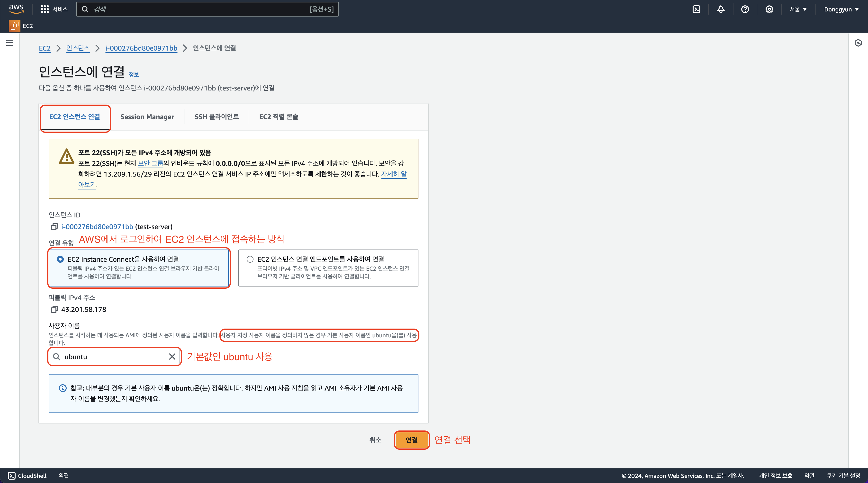Switch to SSH client tab

click(x=216, y=116)
